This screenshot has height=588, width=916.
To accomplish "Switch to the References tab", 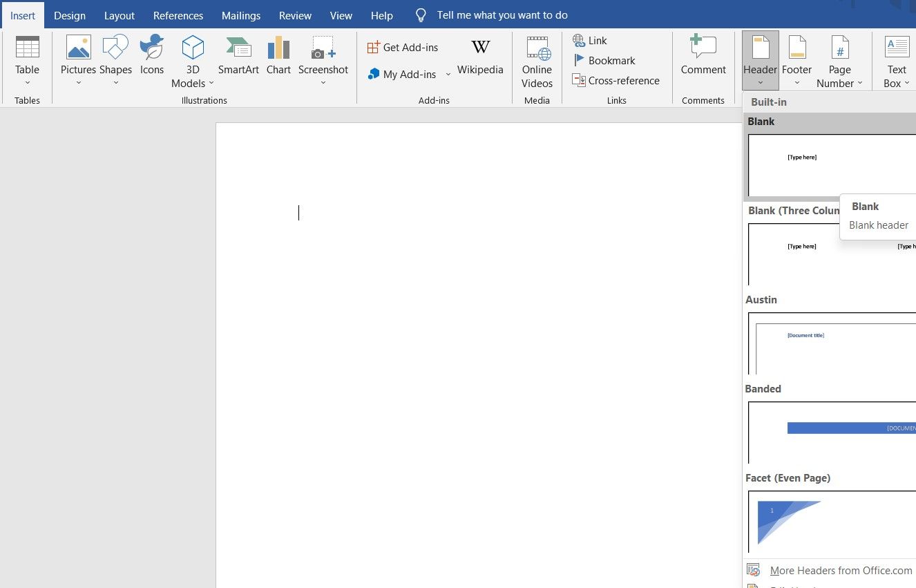I will 178,15.
